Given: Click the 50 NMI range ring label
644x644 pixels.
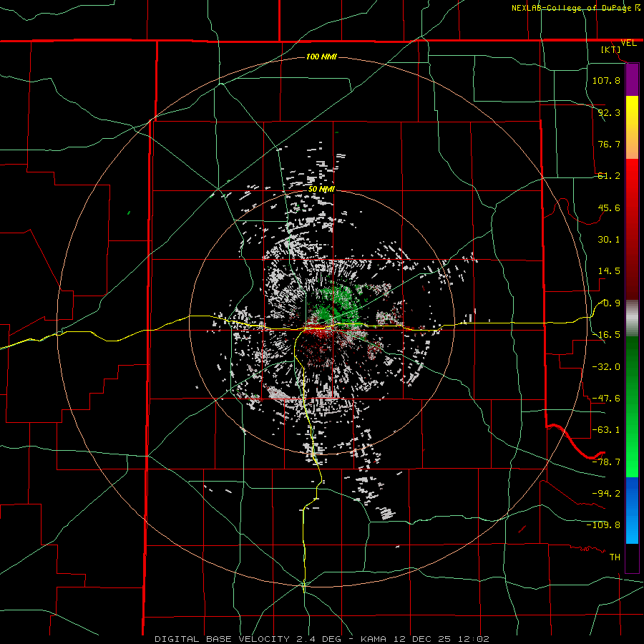Looking at the screenshot, I should tap(321, 190).
